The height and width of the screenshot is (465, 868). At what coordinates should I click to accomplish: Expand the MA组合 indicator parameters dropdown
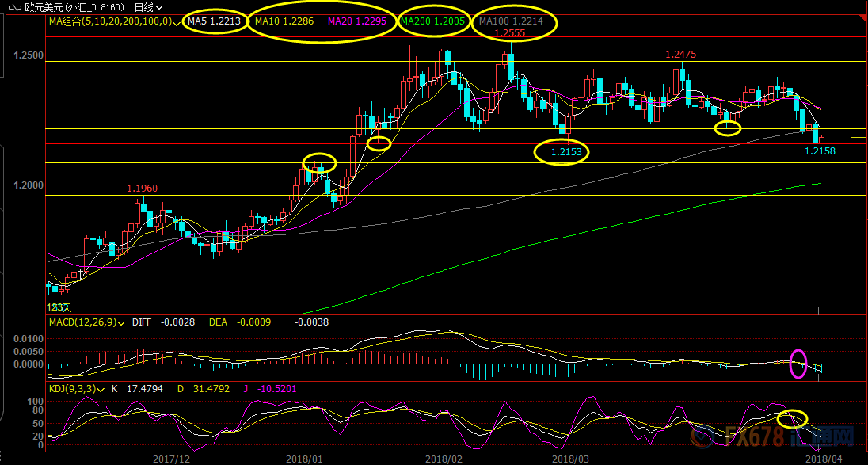point(176,23)
